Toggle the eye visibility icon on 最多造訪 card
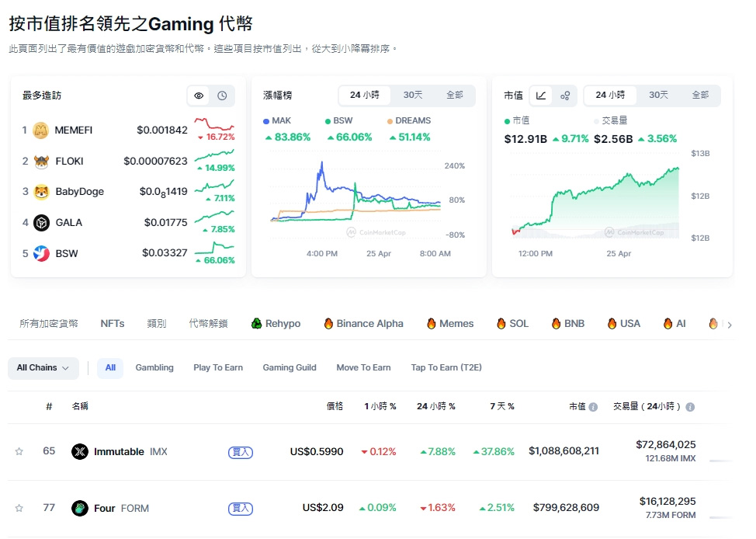 (199, 96)
